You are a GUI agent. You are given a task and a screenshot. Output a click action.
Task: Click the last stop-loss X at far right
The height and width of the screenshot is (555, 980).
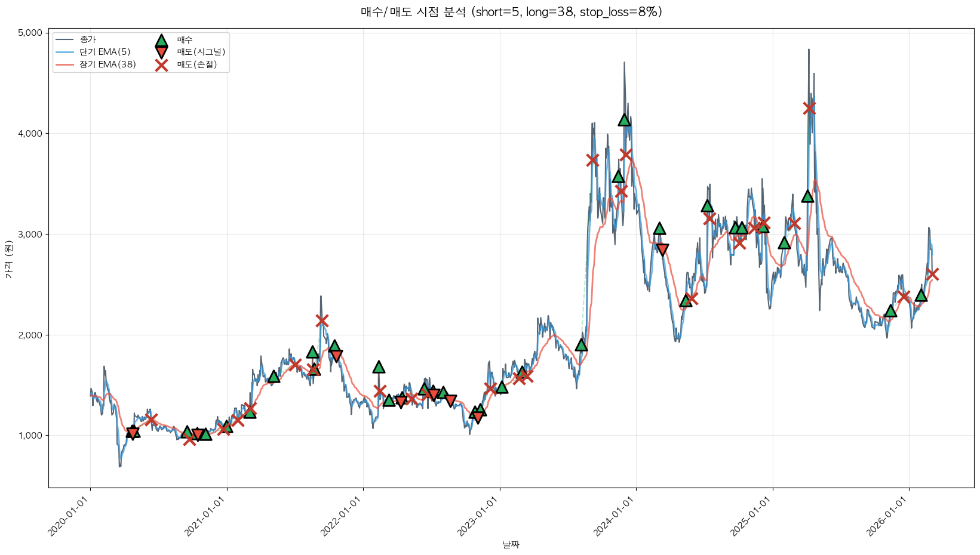(x=932, y=274)
